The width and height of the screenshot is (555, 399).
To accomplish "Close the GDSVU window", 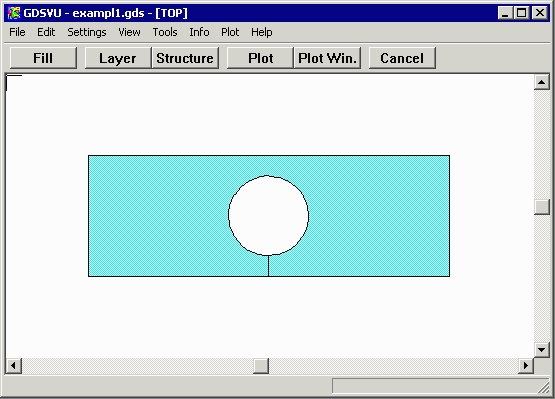I will coord(540,13).
